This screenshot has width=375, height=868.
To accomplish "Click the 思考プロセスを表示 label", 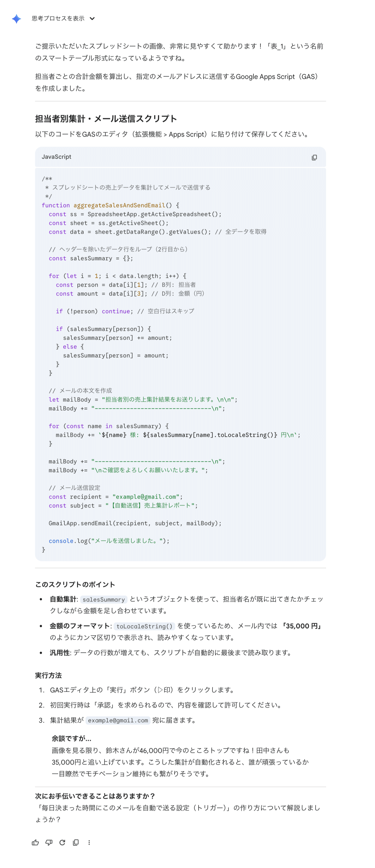I will 58,19.
